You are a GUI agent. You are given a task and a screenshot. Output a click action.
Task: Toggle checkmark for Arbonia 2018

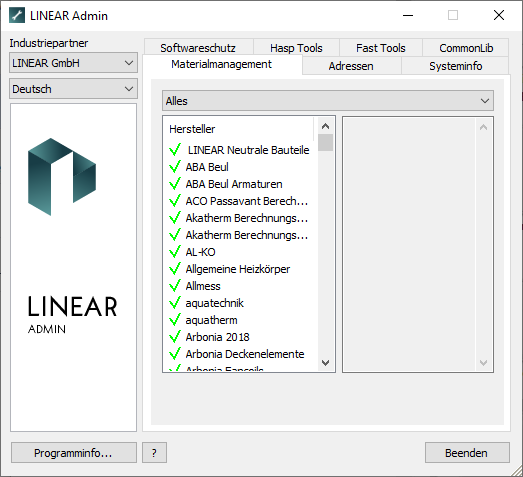pos(175,337)
